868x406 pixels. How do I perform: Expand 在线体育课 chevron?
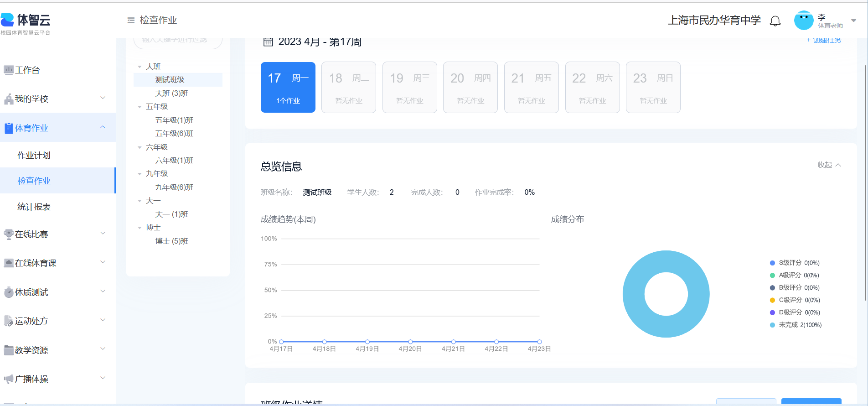tap(103, 262)
